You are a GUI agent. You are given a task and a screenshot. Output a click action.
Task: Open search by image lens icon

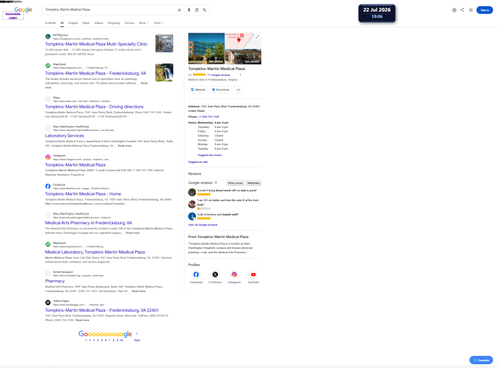(x=197, y=10)
